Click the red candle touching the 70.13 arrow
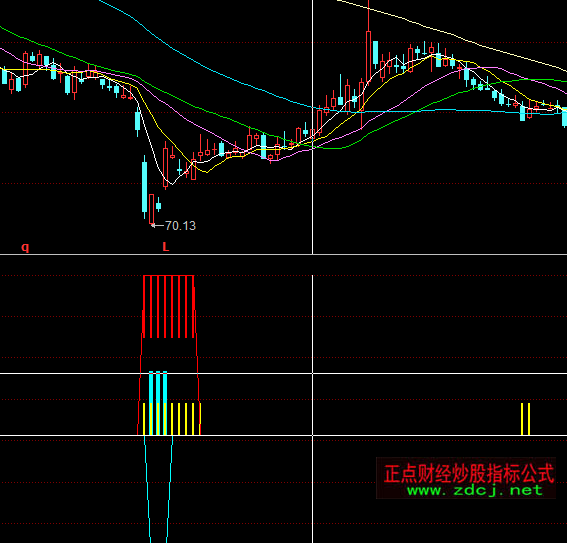The height and width of the screenshot is (543, 567). pyautogui.click(x=152, y=209)
